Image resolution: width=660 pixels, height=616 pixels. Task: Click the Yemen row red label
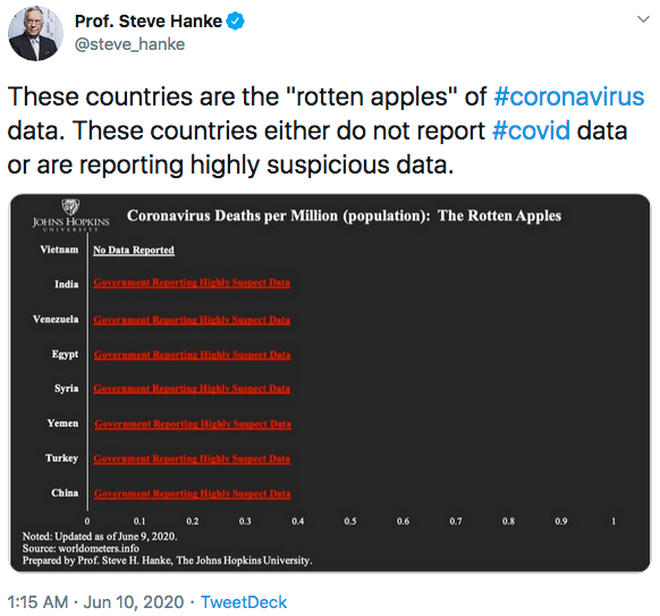click(x=192, y=424)
